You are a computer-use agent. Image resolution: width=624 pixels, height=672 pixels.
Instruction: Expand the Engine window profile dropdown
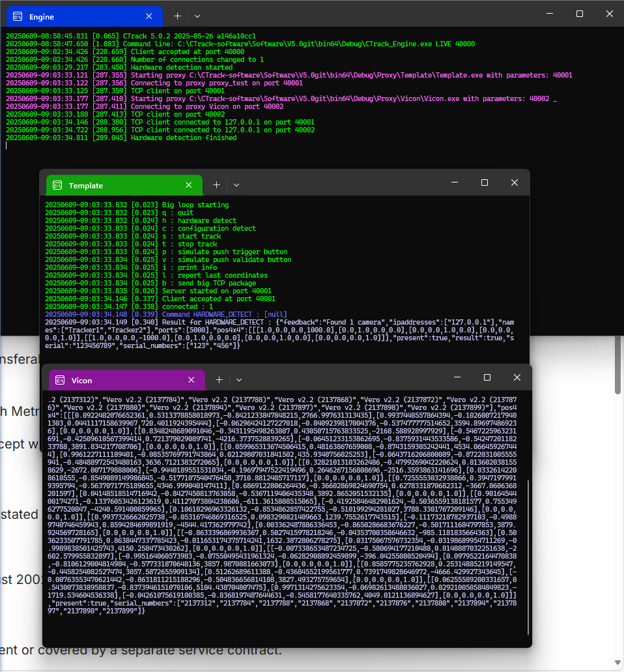(197, 16)
